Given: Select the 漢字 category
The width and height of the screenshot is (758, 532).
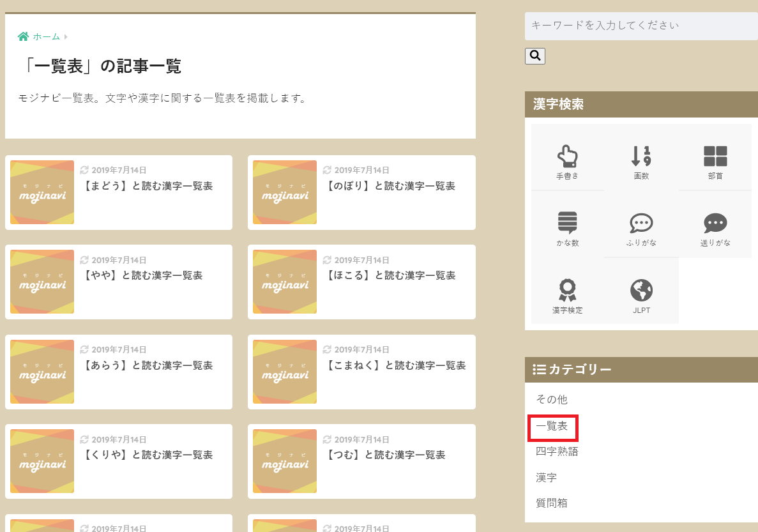Looking at the screenshot, I should point(546,478).
